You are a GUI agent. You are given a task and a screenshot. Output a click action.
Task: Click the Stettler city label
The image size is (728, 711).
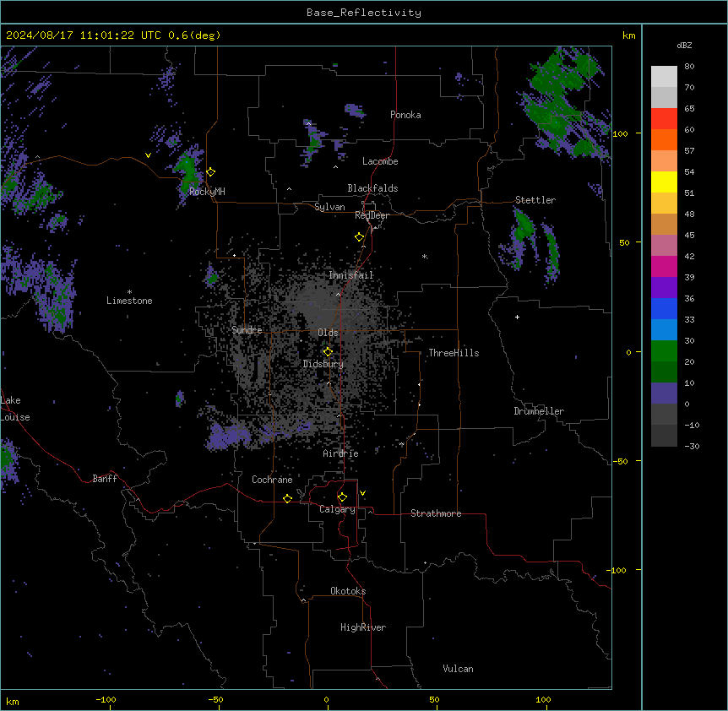pyautogui.click(x=535, y=200)
